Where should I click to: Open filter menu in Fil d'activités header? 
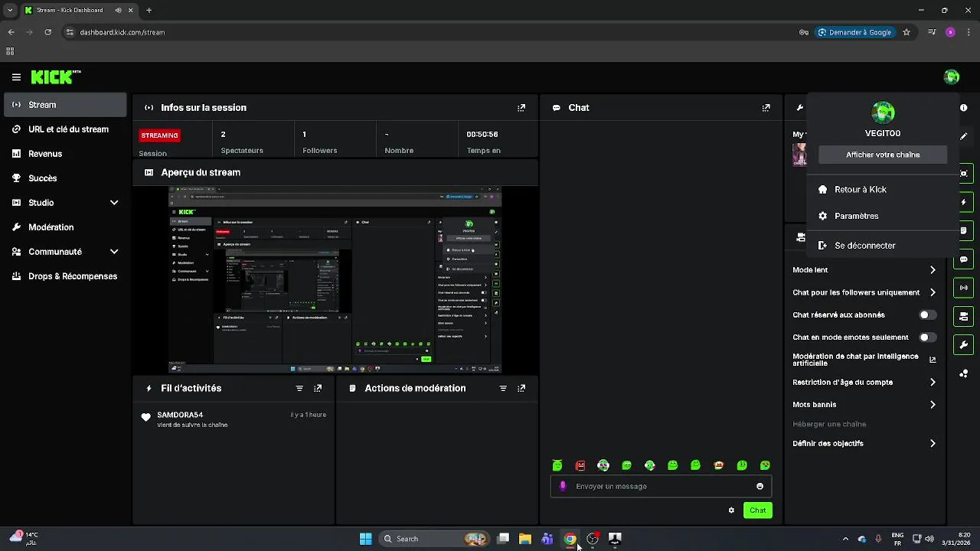click(299, 388)
